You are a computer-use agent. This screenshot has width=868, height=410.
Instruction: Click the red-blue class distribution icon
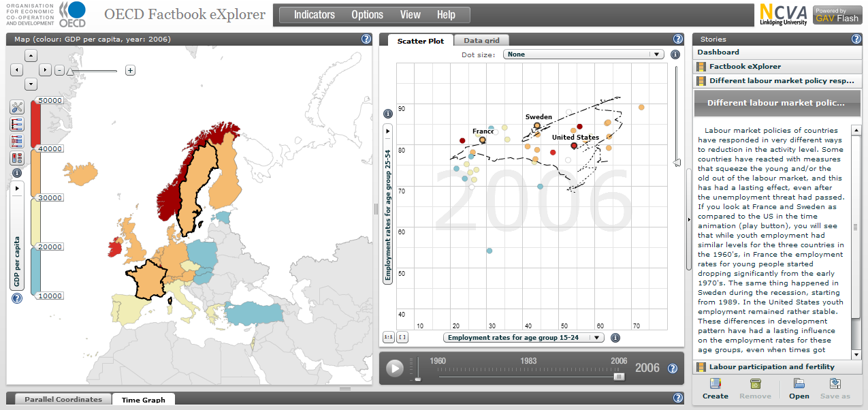coord(17,141)
